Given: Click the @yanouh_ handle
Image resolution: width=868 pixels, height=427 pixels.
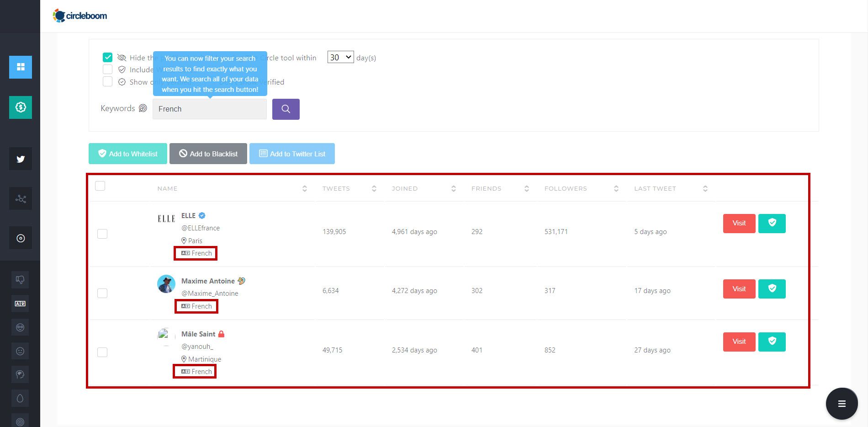Looking at the screenshot, I should (x=197, y=346).
